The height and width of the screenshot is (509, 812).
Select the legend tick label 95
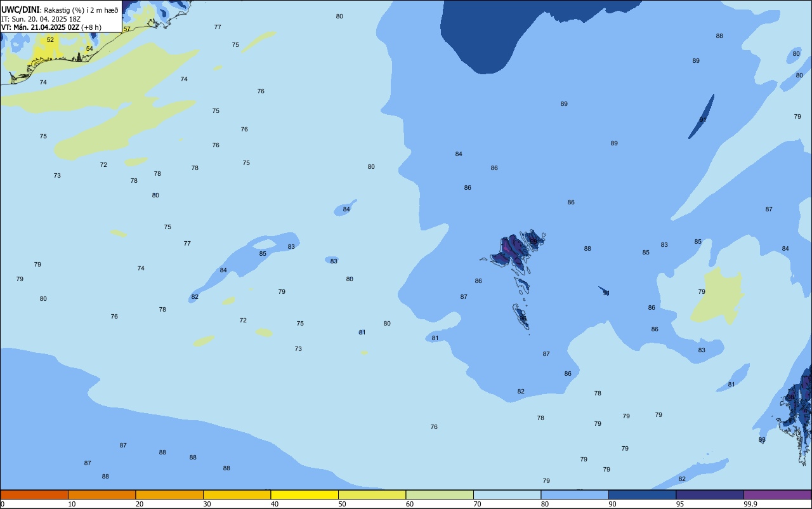(680, 504)
